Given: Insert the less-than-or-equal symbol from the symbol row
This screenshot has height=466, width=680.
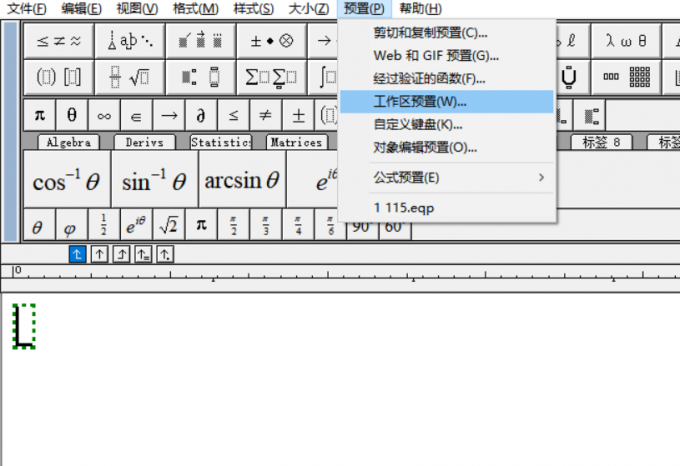Looking at the screenshot, I should pyautogui.click(x=233, y=115).
